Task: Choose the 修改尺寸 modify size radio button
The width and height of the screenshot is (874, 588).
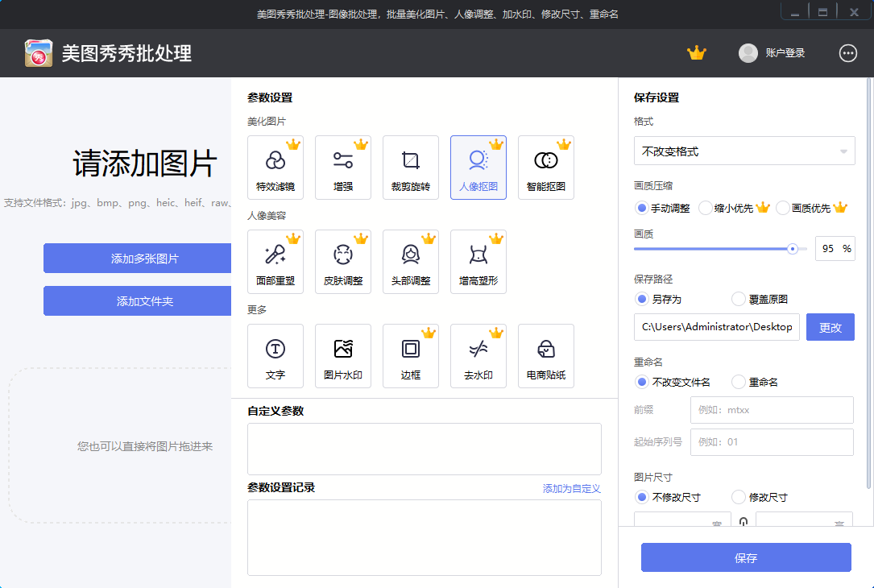Action: tap(739, 497)
